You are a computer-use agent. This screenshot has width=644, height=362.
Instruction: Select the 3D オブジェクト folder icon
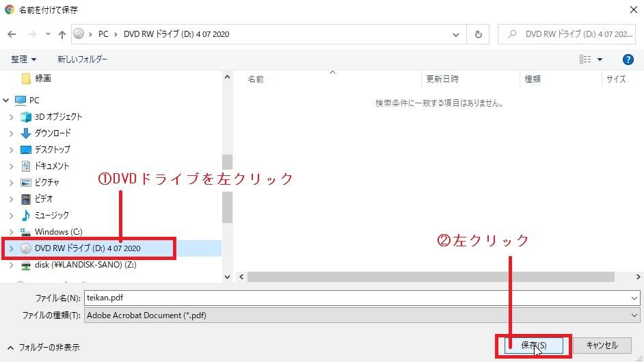tap(26, 116)
